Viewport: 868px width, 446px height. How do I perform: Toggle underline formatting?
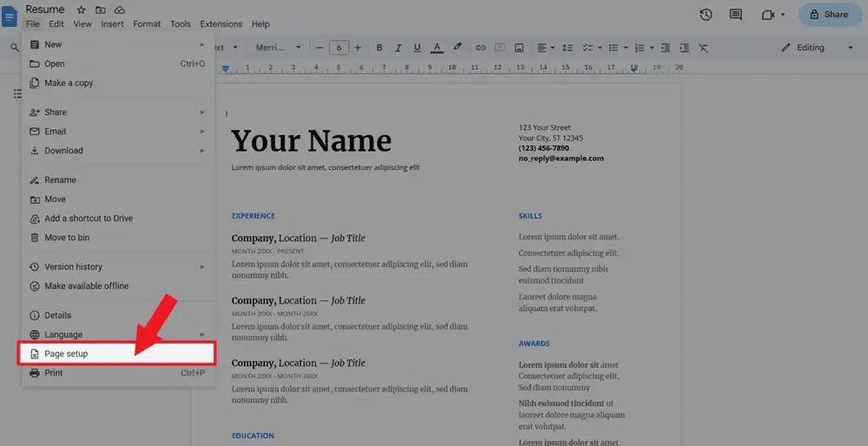417,48
